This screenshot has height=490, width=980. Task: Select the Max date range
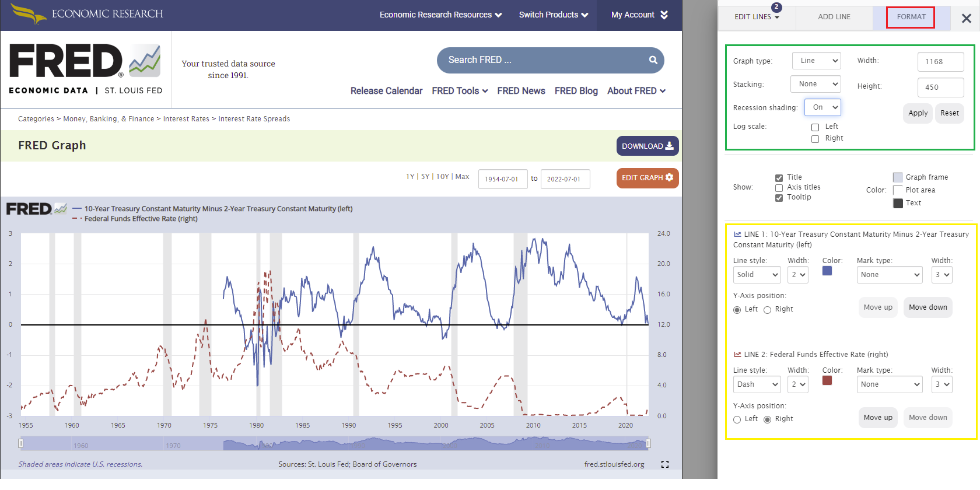[462, 177]
